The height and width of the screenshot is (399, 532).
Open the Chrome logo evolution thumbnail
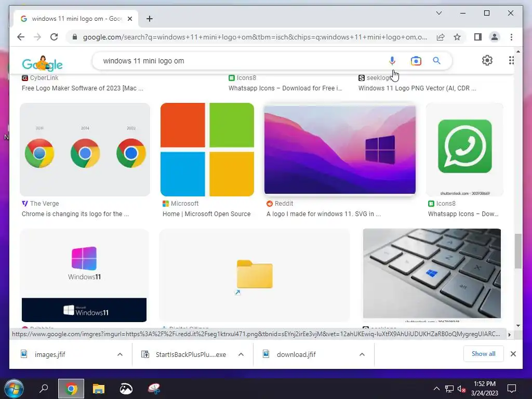[85, 150]
